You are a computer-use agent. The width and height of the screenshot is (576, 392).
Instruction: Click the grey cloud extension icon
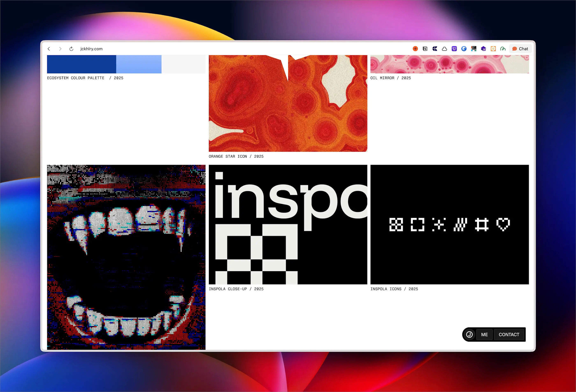pyautogui.click(x=444, y=49)
